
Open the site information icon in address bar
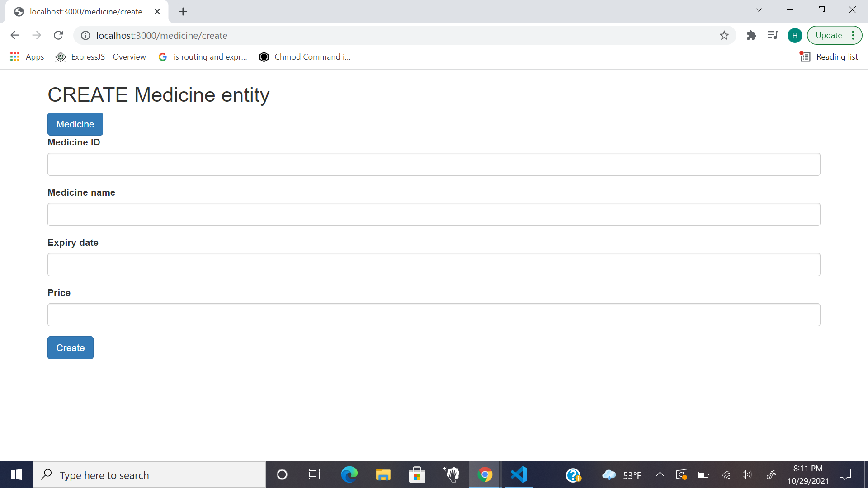coord(85,35)
